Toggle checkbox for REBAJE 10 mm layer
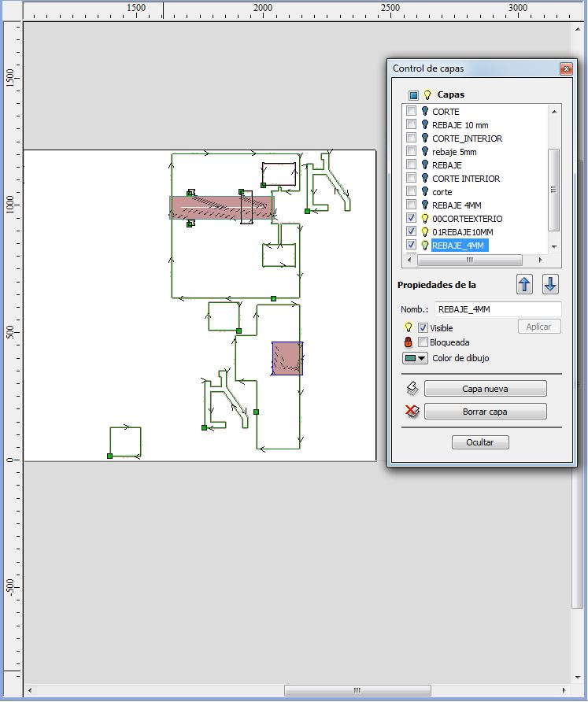The width and height of the screenshot is (588, 702). pos(411,124)
